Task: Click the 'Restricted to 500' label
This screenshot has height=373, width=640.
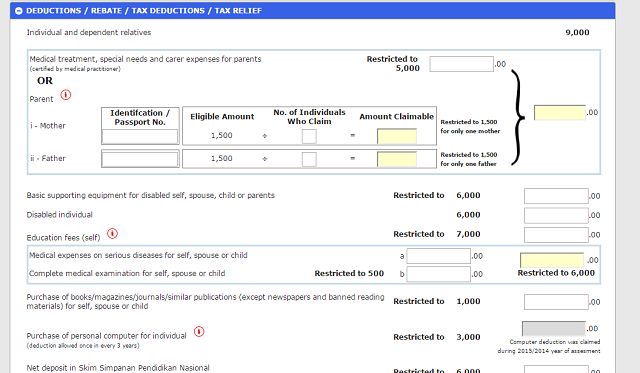Action: coord(349,273)
